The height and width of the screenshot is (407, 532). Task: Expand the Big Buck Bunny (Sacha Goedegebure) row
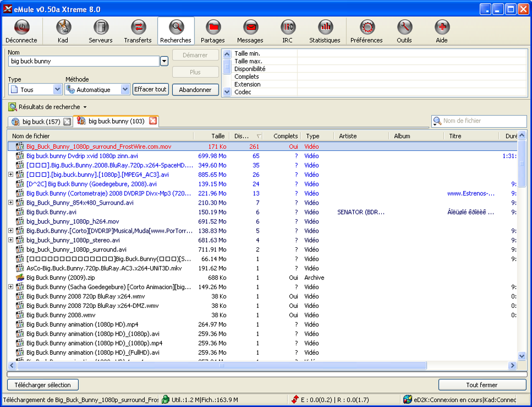point(11,287)
